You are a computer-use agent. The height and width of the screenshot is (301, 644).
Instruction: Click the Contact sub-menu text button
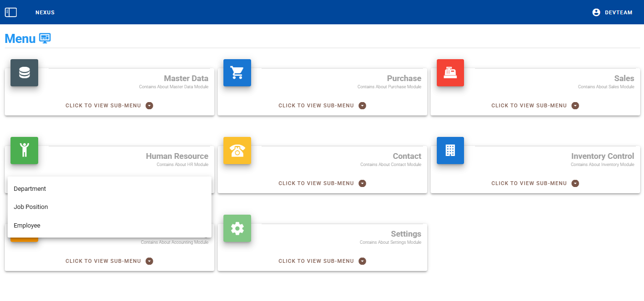pyautogui.click(x=316, y=183)
